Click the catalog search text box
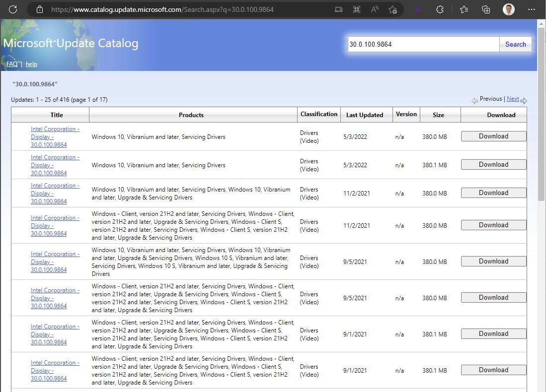The height and width of the screenshot is (392, 546). click(x=423, y=44)
